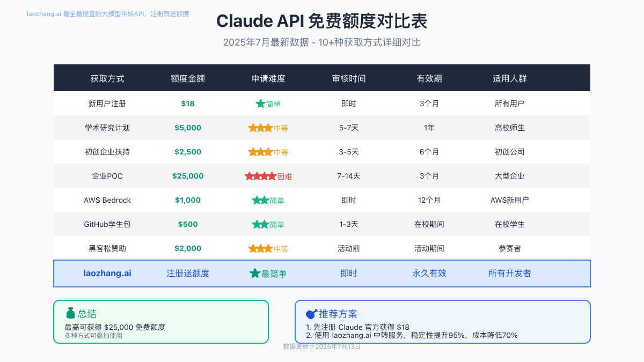This screenshot has width=644, height=362.
Task: Click the green stars in AWS Bedrock row
Action: pyautogui.click(x=260, y=200)
